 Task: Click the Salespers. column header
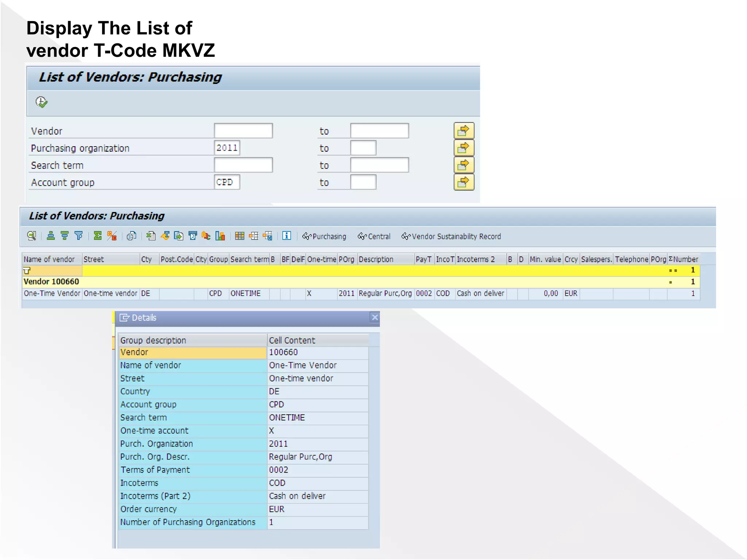596,259
